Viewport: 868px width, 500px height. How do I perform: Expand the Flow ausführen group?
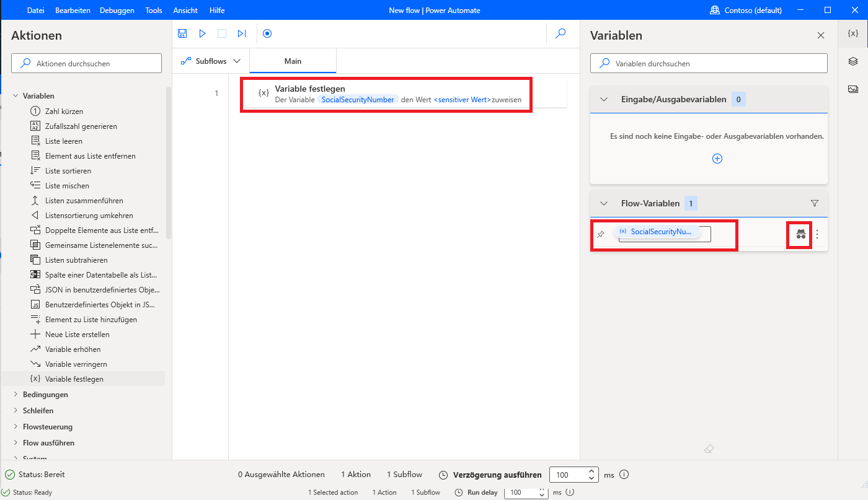pos(15,443)
